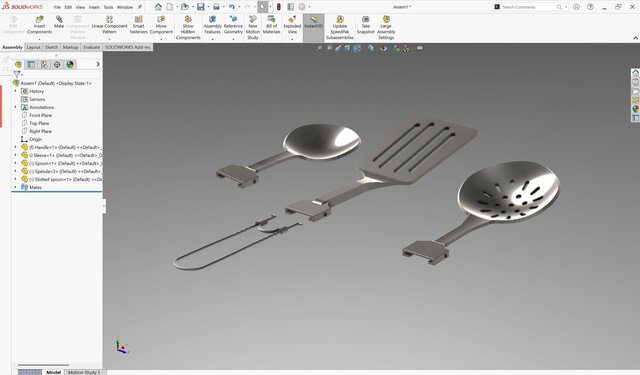
Task: Expand the Annotations tree node
Action: coord(16,107)
